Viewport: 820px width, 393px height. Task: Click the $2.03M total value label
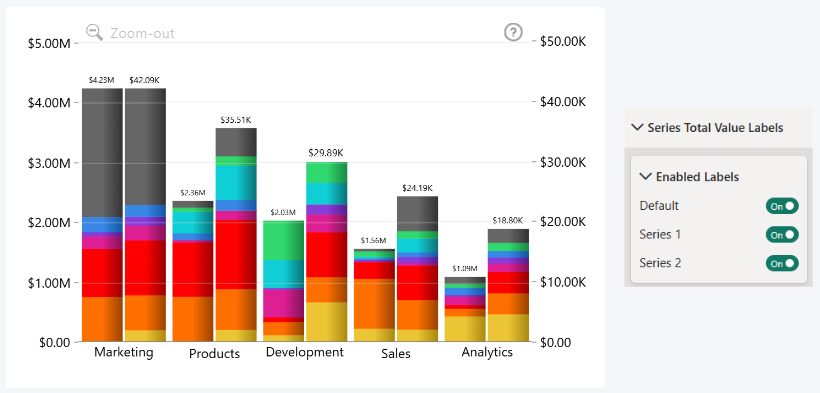[283, 212]
